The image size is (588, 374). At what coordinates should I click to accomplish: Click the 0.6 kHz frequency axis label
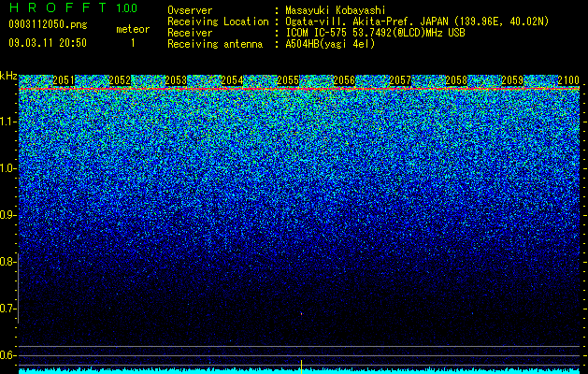coord(7,355)
